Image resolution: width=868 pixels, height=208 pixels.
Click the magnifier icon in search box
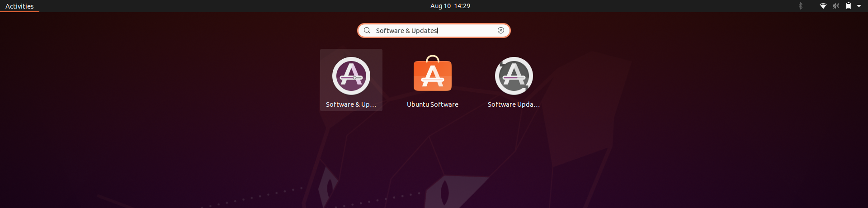367,30
